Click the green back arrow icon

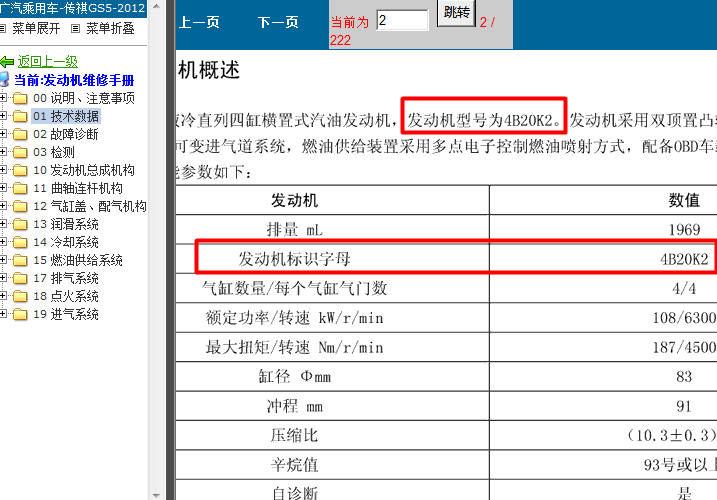tap(6, 62)
